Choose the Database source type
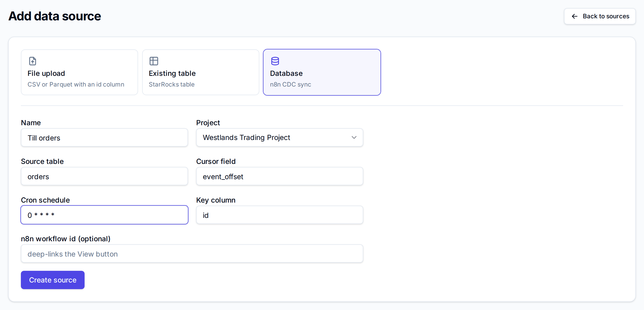The height and width of the screenshot is (310, 644). (x=322, y=72)
